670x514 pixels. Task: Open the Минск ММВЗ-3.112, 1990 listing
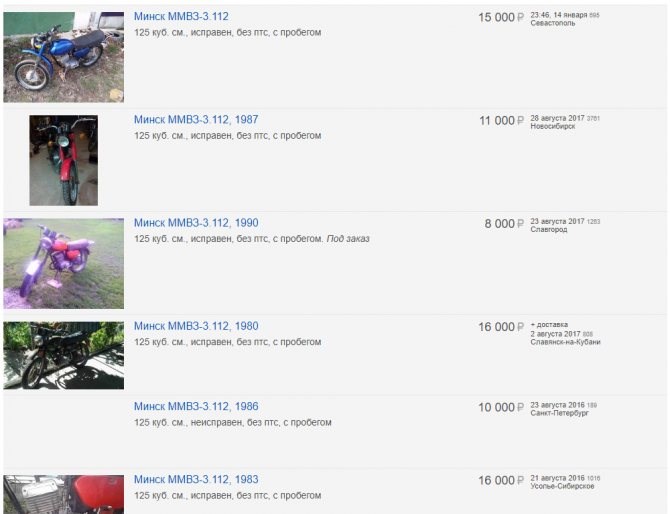[x=196, y=223]
